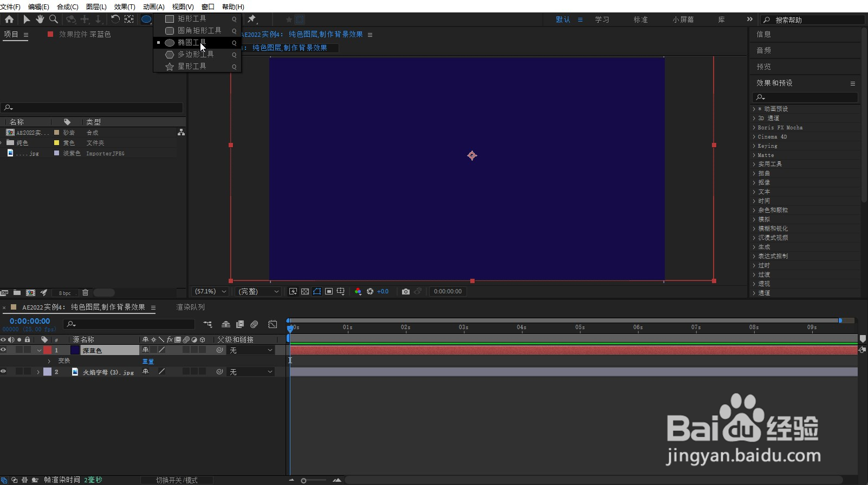This screenshot has height=485, width=868.
Task: Open the 项目 panel menu
Action: pos(25,34)
